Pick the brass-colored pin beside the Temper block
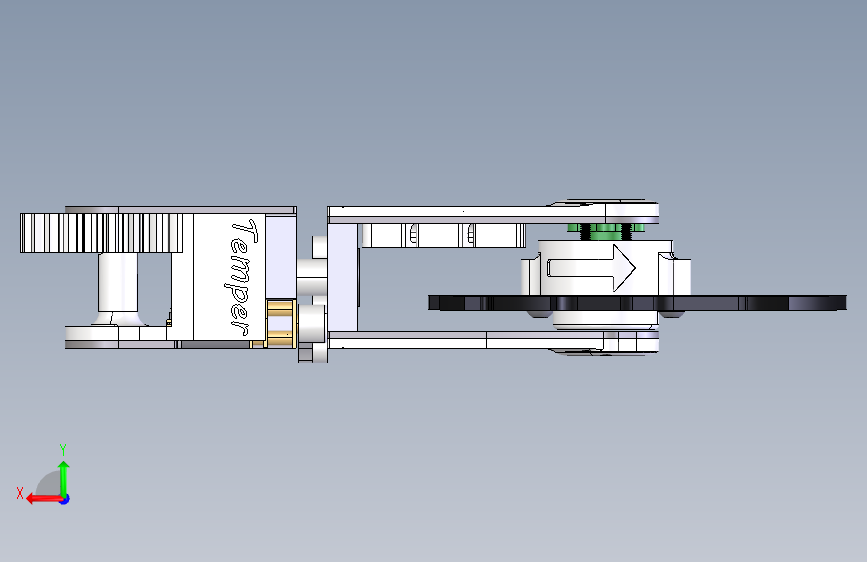The height and width of the screenshot is (562, 867). 280,323
